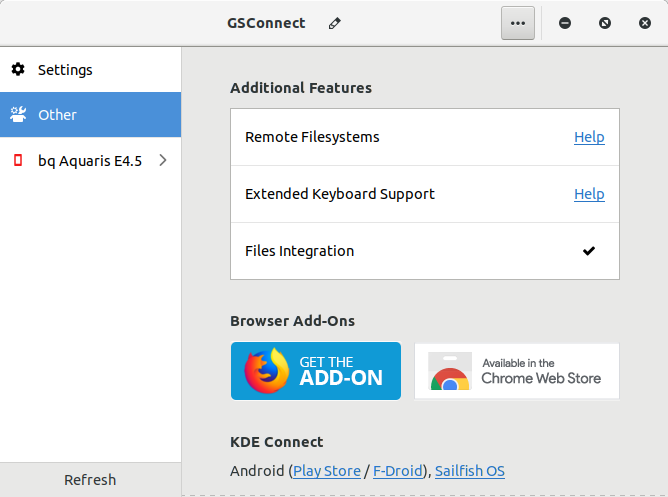Click the pencil edit icon beside GSConnect
668x497 pixels.
(334, 23)
